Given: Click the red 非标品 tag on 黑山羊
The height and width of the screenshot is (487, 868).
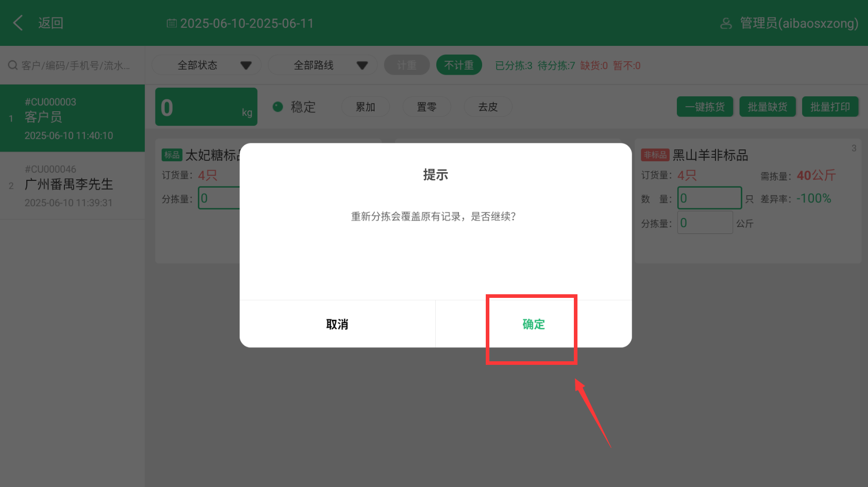Looking at the screenshot, I should pos(655,155).
